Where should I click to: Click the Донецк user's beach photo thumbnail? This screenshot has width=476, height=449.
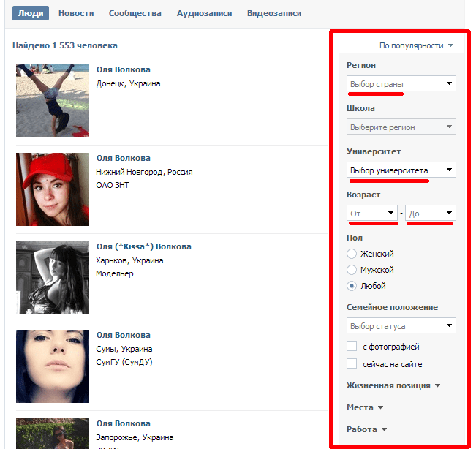click(53, 101)
